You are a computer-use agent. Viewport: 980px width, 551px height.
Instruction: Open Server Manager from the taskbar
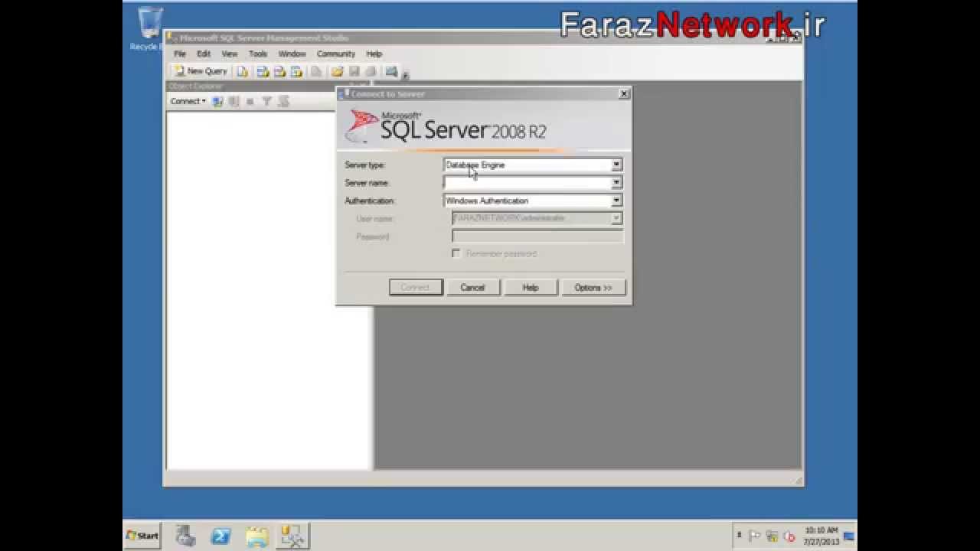tap(185, 536)
